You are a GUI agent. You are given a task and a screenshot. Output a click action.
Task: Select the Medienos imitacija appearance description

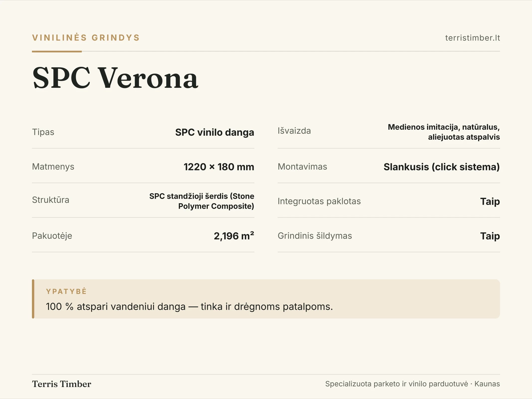coord(444,132)
